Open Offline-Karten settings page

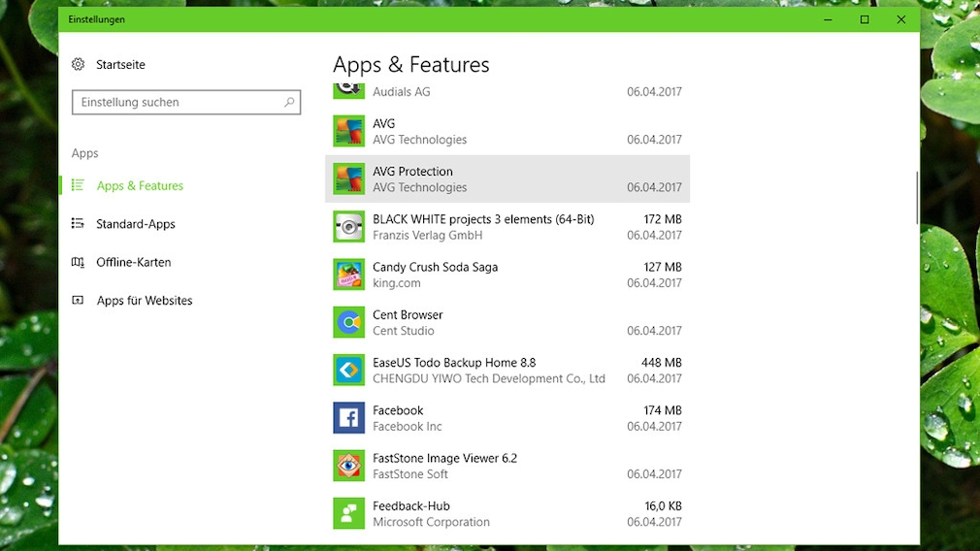[133, 262]
